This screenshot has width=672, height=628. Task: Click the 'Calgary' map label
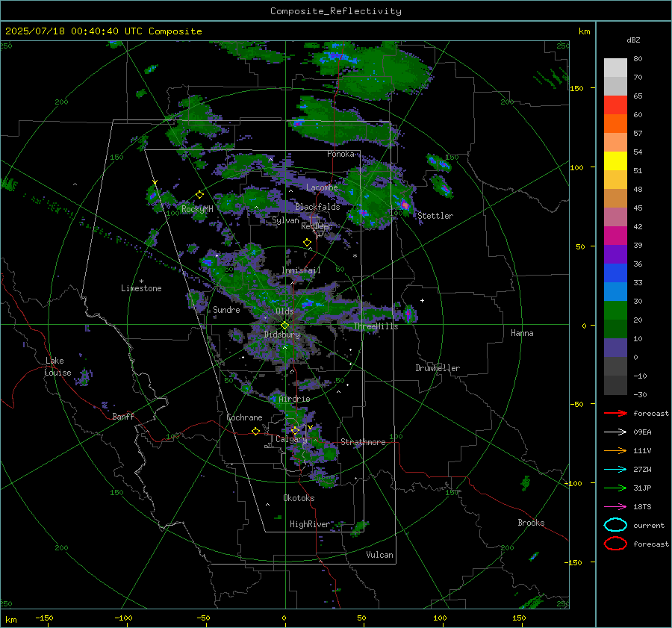[291, 439]
